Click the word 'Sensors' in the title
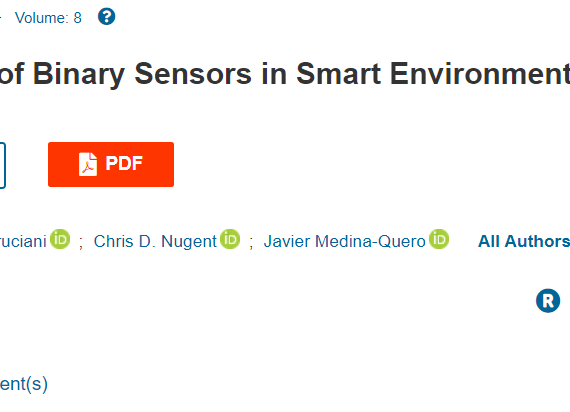570x412 pixels. [x=193, y=74]
